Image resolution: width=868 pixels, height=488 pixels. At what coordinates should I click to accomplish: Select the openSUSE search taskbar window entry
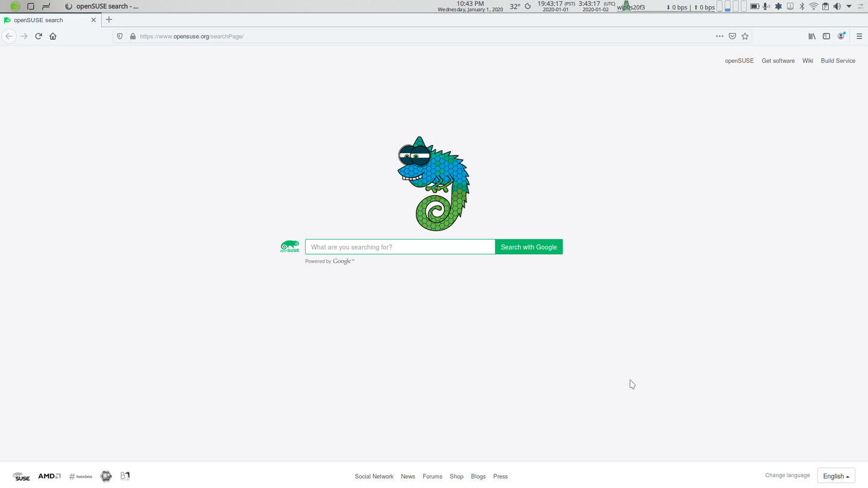(x=102, y=6)
